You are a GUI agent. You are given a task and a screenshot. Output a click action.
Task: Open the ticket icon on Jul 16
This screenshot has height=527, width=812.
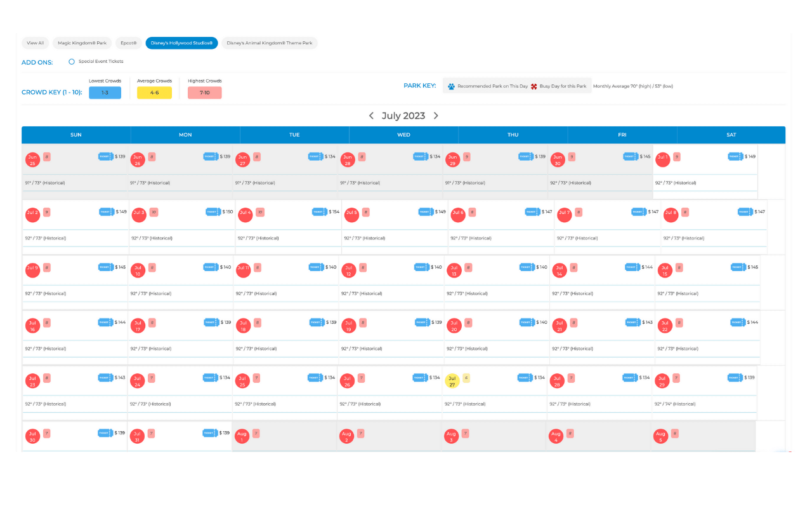106,322
